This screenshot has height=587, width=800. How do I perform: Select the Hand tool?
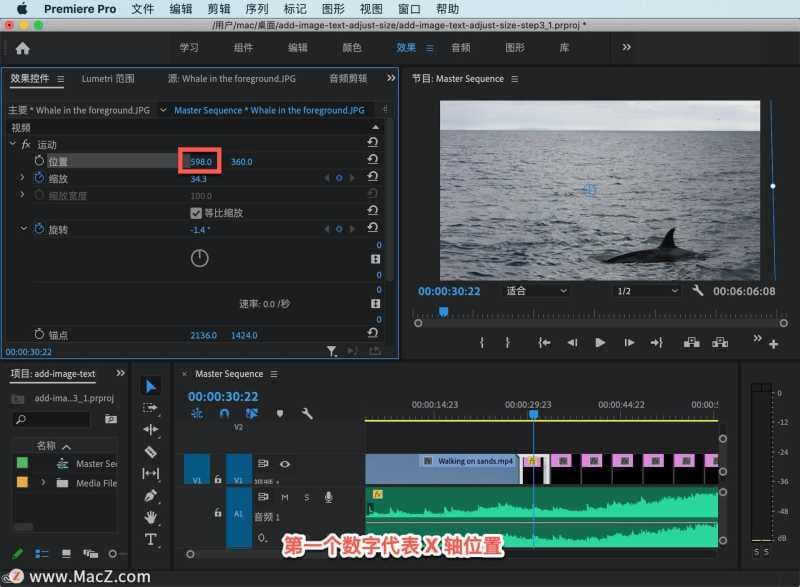pos(151,517)
